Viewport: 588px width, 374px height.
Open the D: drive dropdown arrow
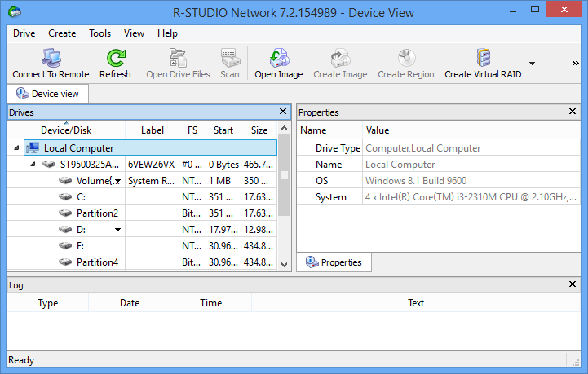coord(117,230)
